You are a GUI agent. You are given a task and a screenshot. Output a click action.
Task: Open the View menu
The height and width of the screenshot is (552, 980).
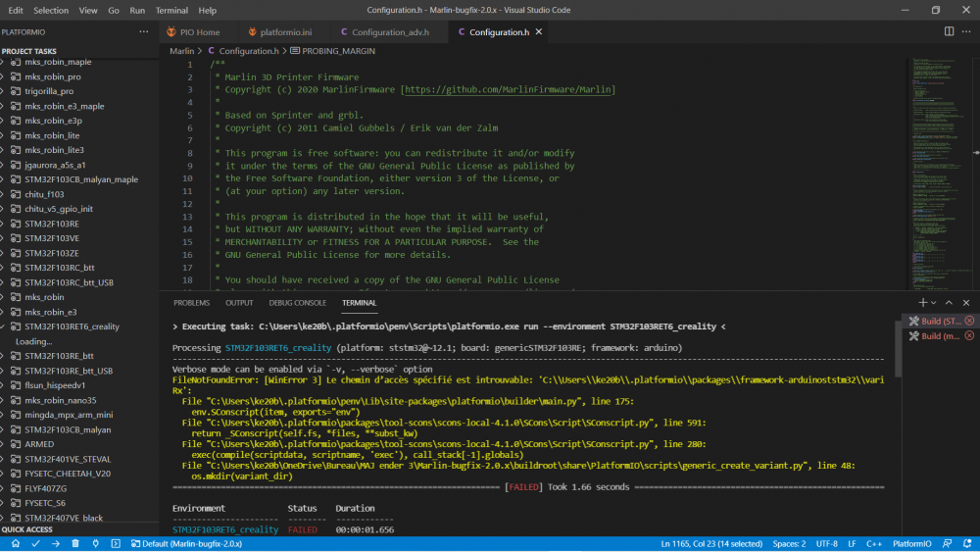pos(88,10)
